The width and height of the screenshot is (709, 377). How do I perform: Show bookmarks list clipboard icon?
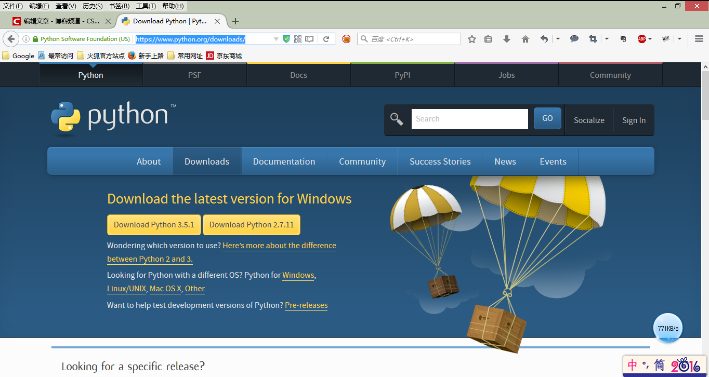[x=488, y=39]
